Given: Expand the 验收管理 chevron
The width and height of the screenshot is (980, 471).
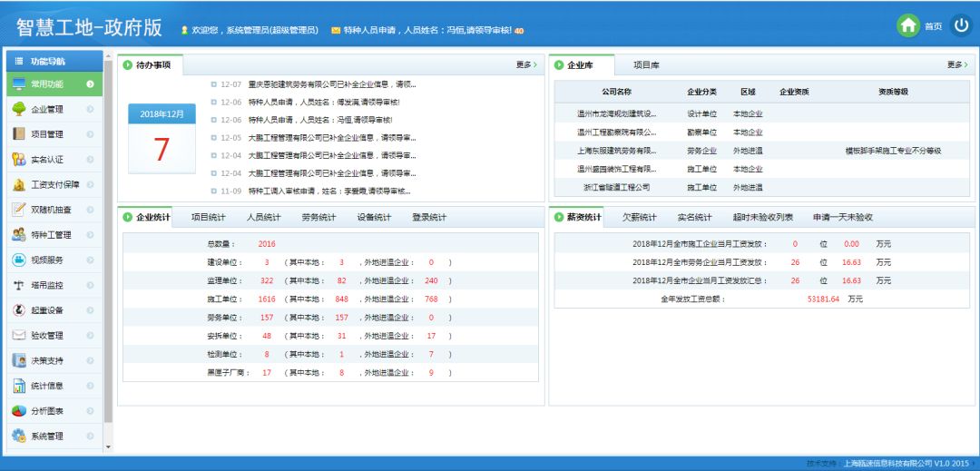Looking at the screenshot, I should tap(90, 336).
